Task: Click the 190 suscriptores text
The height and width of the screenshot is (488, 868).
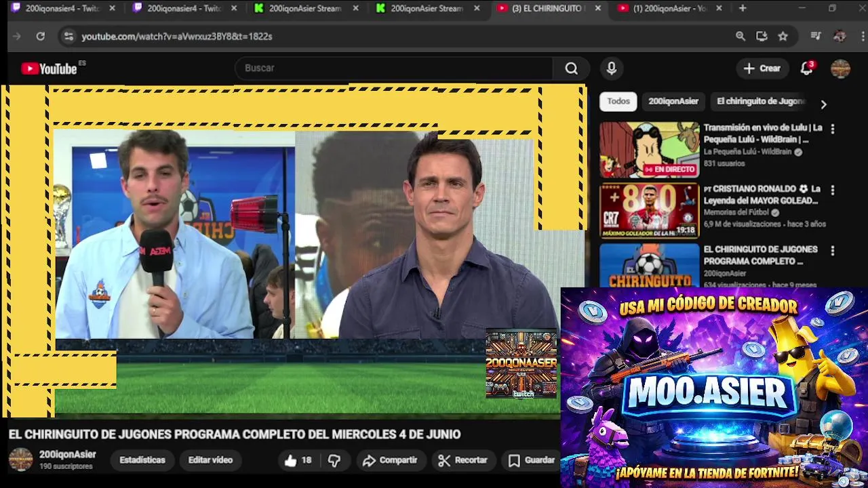Action: click(66, 467)
